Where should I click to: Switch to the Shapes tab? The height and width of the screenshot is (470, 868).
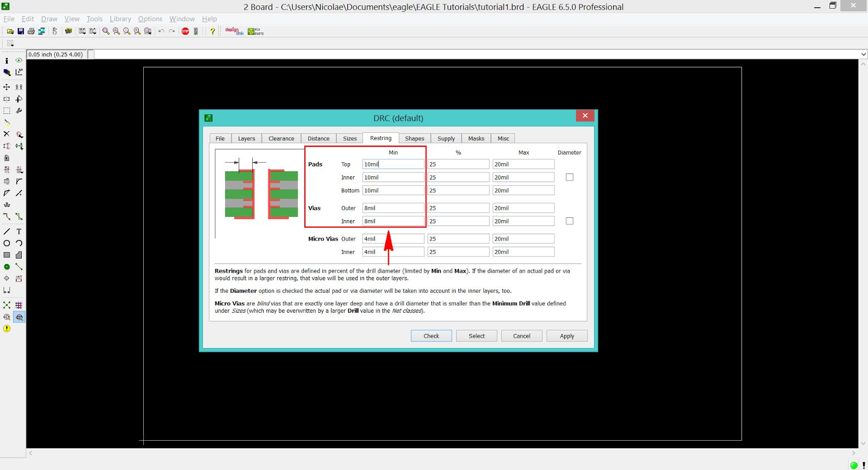(414, 138)
